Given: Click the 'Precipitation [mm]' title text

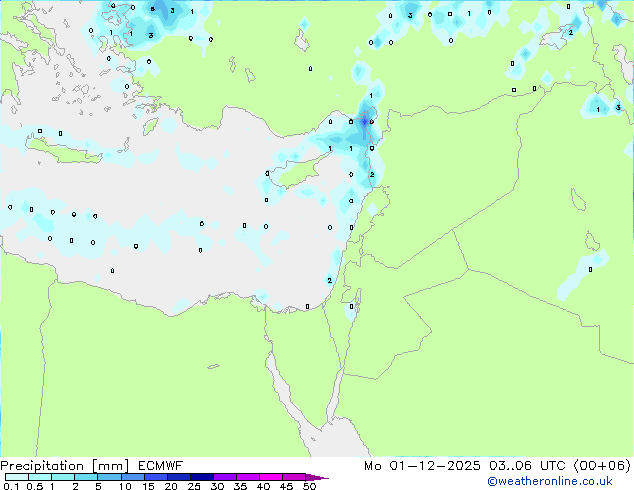Looking at the screenshot, I should 65,466.
